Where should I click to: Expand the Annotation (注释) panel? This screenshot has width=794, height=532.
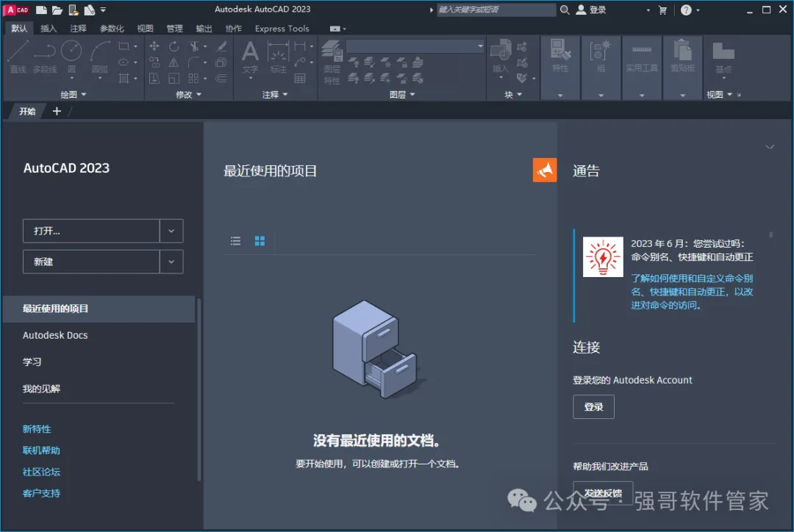(x=275, y=95)
